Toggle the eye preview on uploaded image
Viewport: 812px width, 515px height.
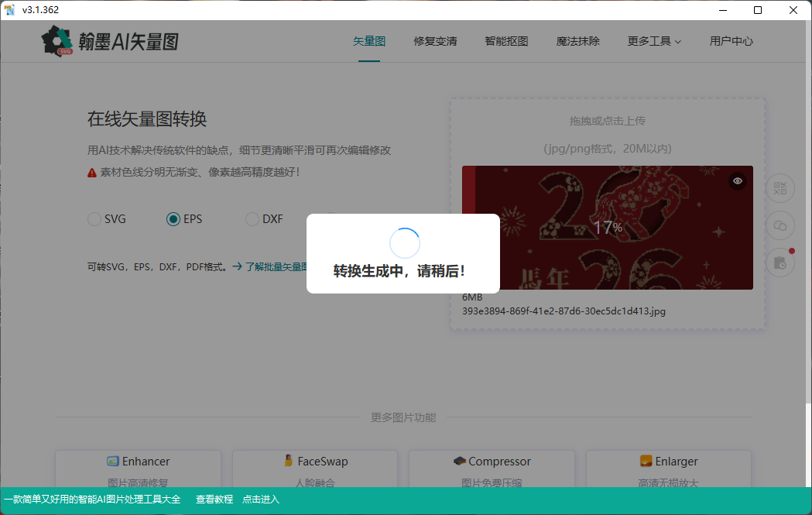[738, 181]
